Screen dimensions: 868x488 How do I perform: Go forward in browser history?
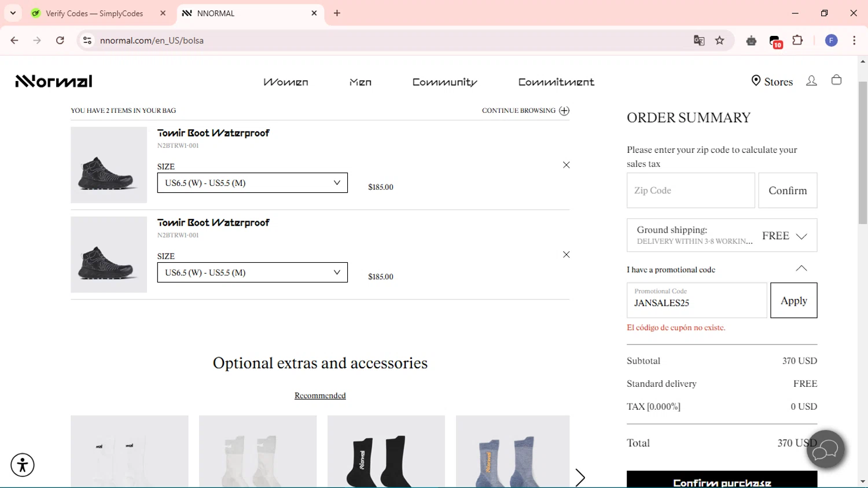[x=37, y=41]
